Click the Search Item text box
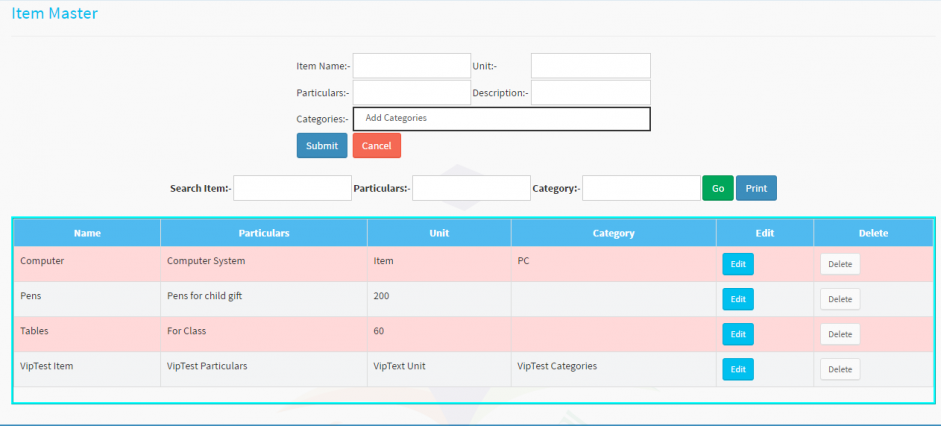The width and height of the screenshot is (941, 426). point(292,188)
